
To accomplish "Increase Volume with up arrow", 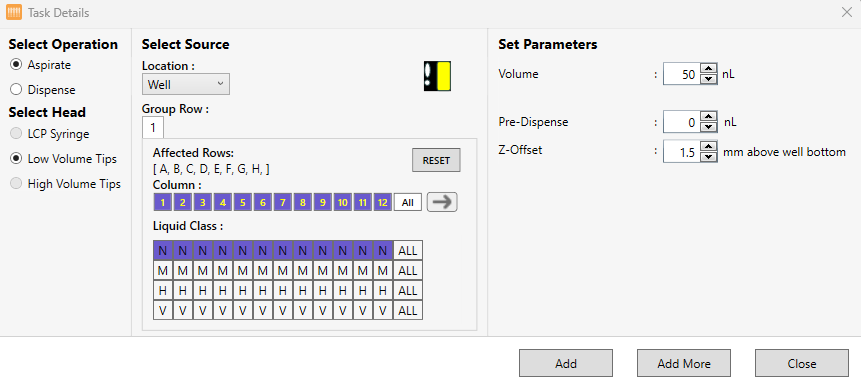I will (709, 69).
